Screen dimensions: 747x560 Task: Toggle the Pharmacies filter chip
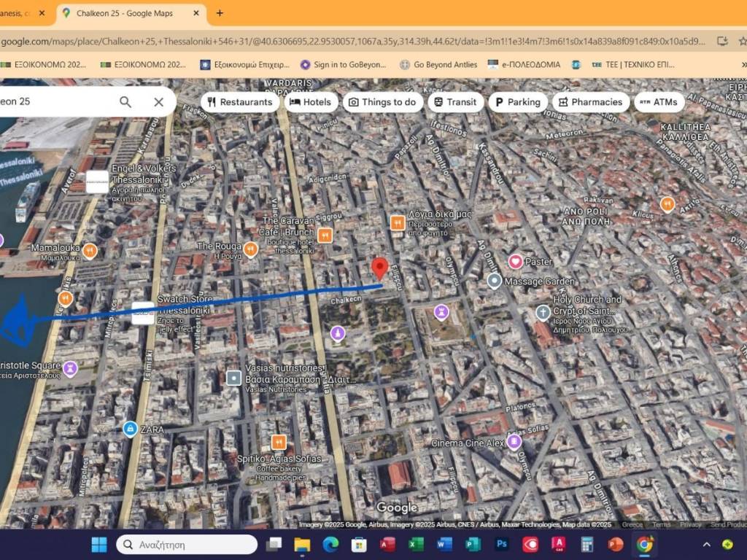click(590, 102)
